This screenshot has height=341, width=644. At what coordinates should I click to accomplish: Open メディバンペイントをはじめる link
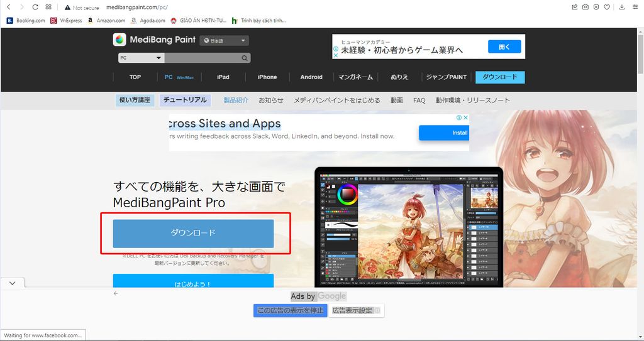(337, 100)
